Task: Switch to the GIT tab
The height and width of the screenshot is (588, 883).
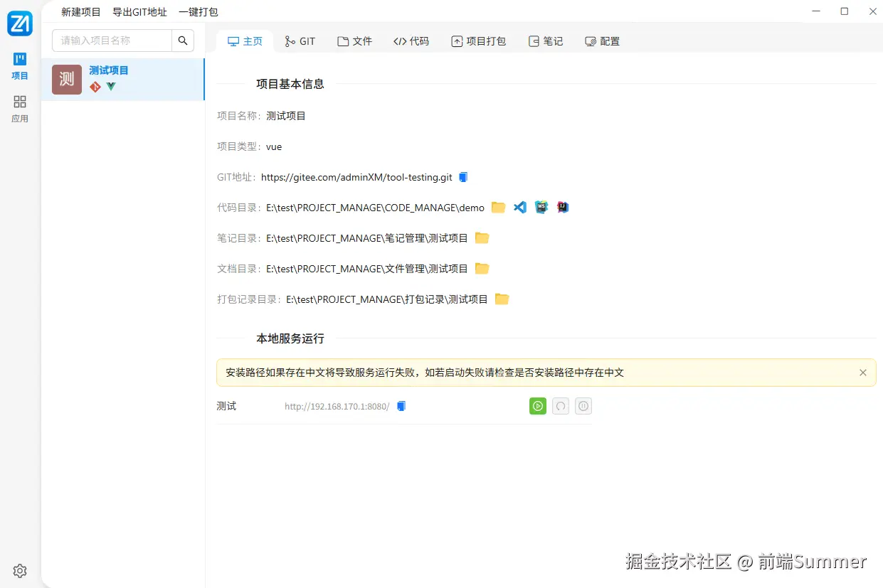Action: pos(300,41)
